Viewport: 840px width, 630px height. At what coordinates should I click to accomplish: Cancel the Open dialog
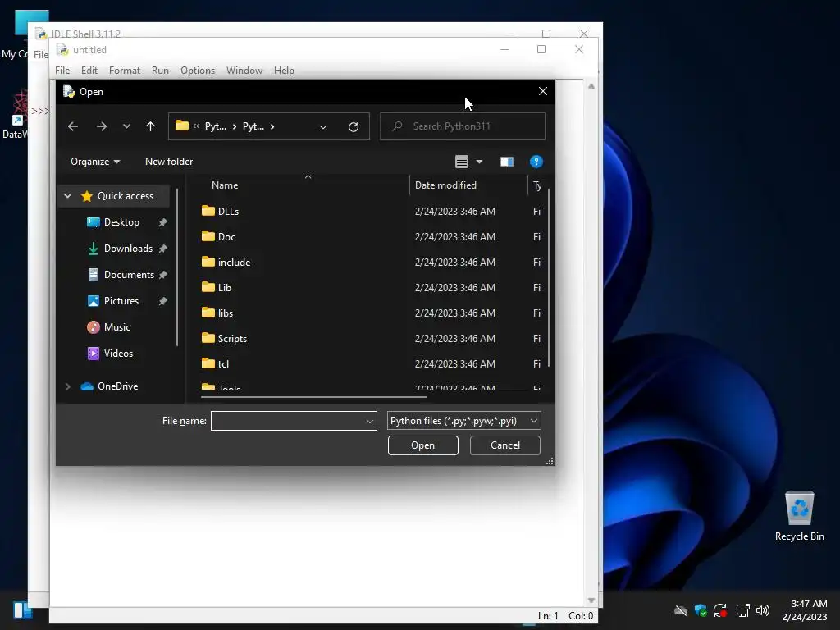click(x=504, y=445)
